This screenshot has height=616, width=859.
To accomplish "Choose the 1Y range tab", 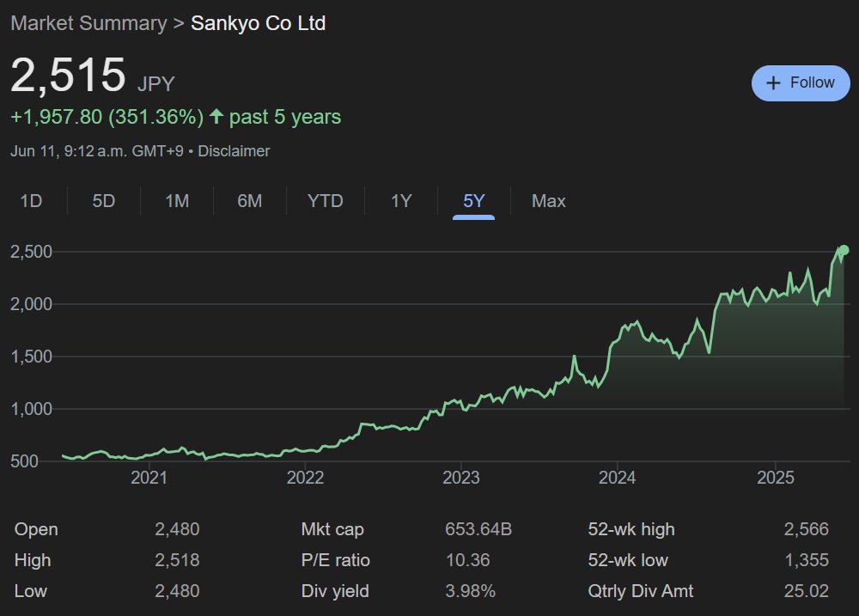I will pyautogui.click(x=401, y=201).
